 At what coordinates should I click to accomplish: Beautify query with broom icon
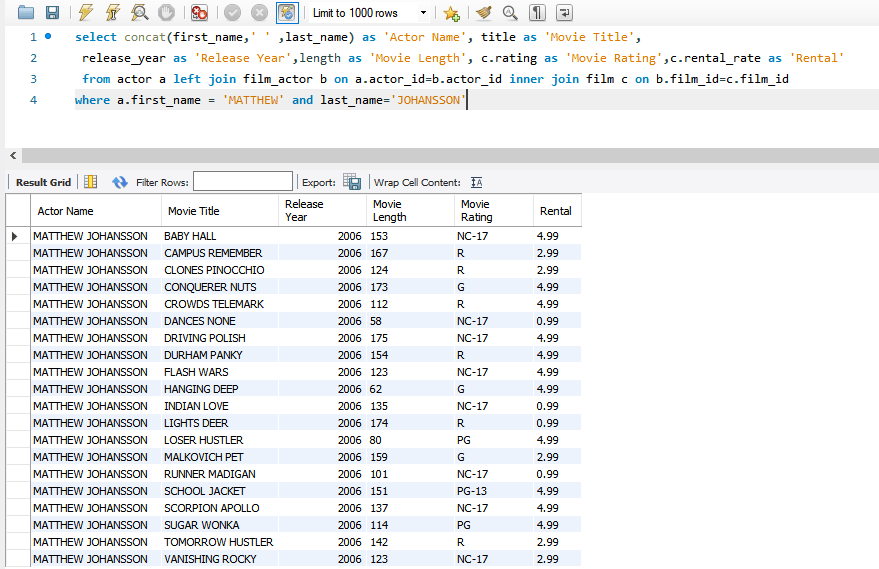[x=483, y=12]
